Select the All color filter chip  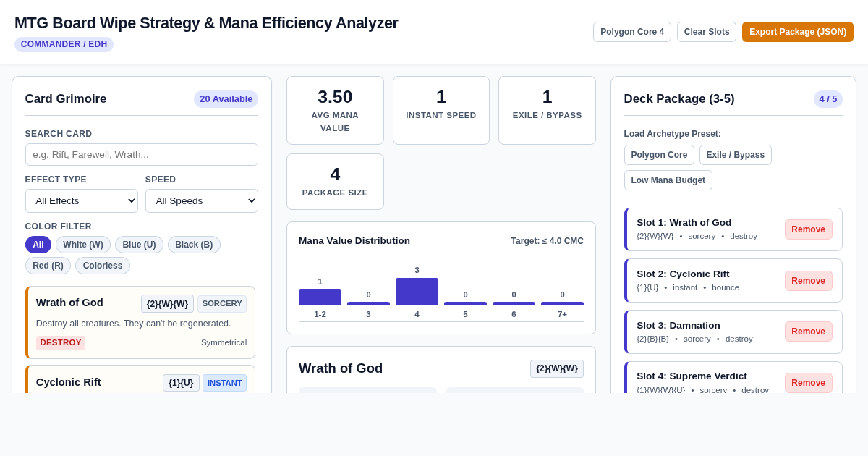pos(38,245)
